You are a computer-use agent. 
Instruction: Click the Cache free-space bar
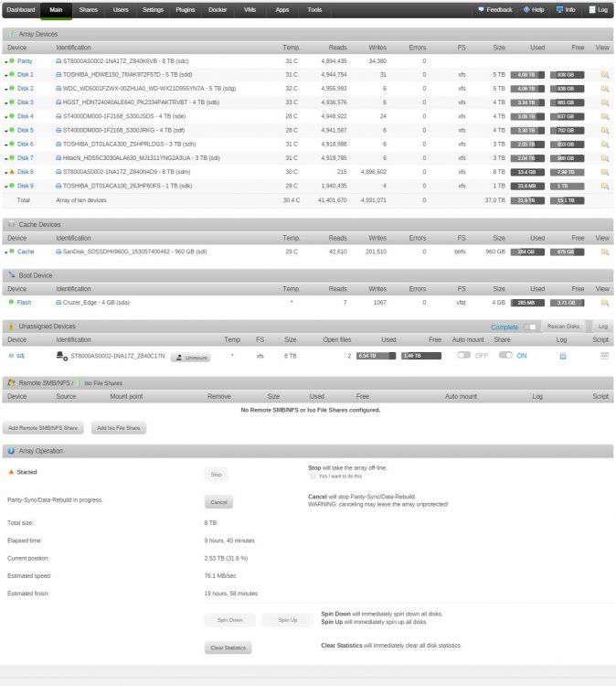[567, 252]
